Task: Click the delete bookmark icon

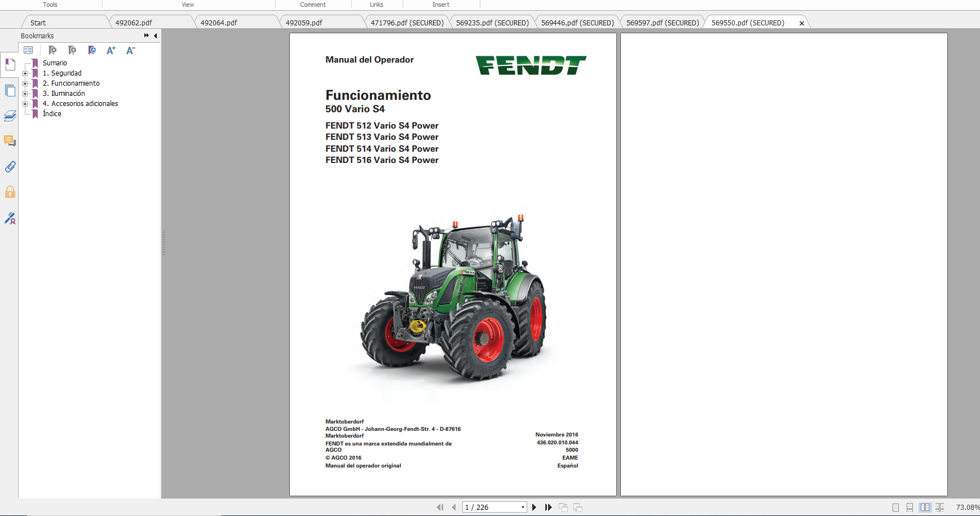Action: click(x=52, y=50)
